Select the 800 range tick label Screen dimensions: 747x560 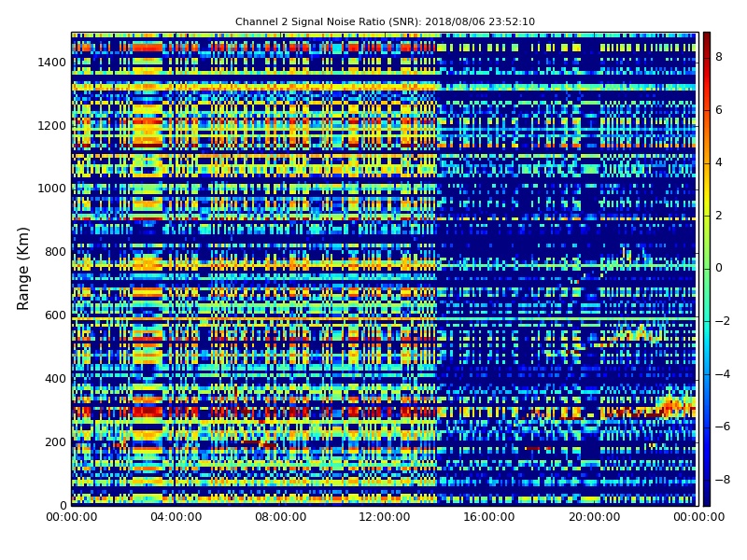click(x=55, y=252)
